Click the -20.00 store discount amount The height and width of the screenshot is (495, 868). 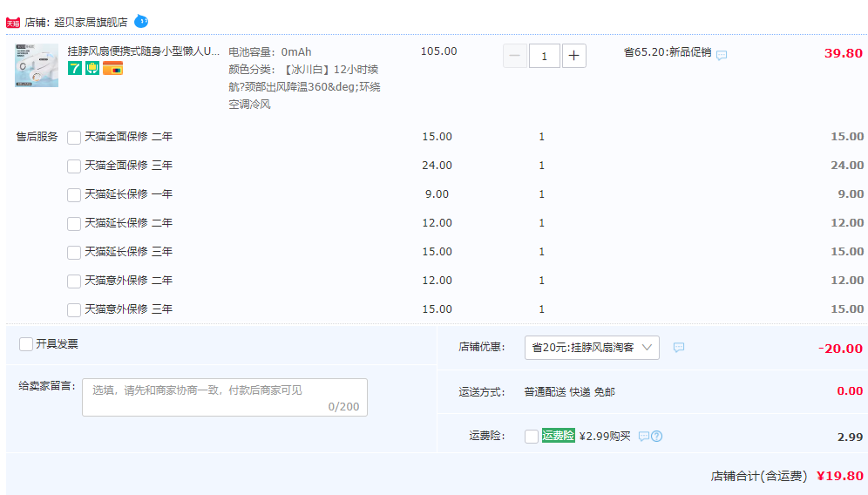point(840,349)
